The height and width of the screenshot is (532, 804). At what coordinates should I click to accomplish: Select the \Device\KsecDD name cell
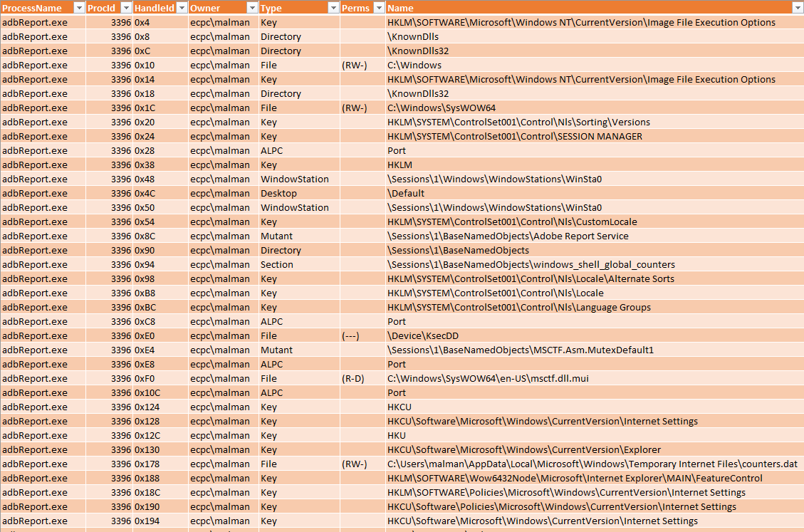click(x=595, y=335)
